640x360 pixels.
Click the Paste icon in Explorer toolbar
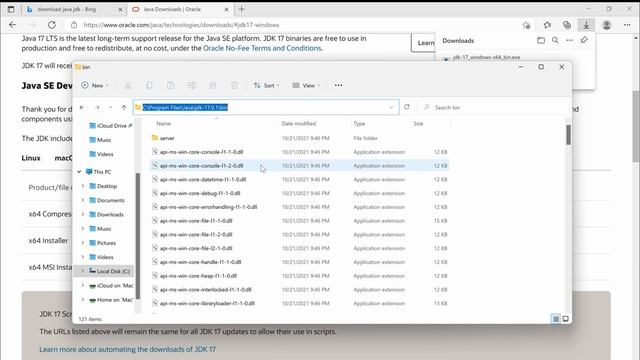click(170, 85)
